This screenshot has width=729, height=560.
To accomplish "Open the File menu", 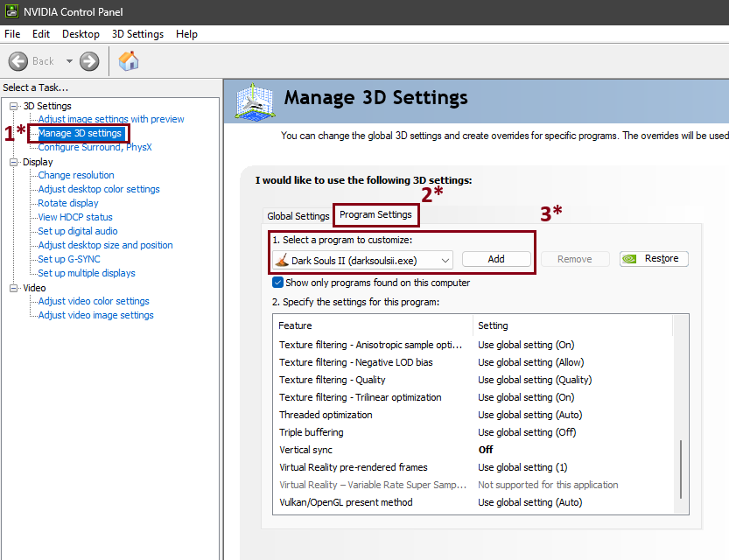I will pos(12,34).
